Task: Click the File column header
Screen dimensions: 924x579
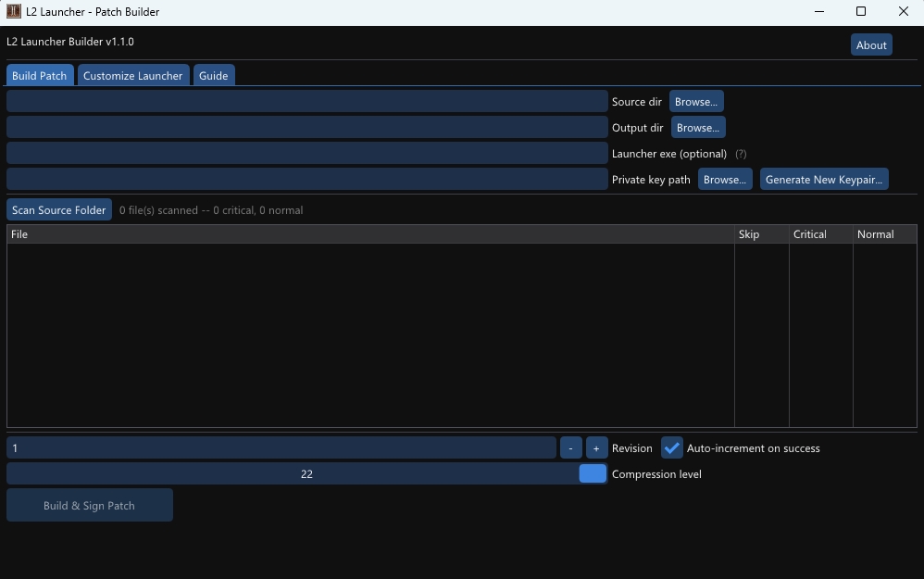Action: pyautogui.click(x=370, y=234)
